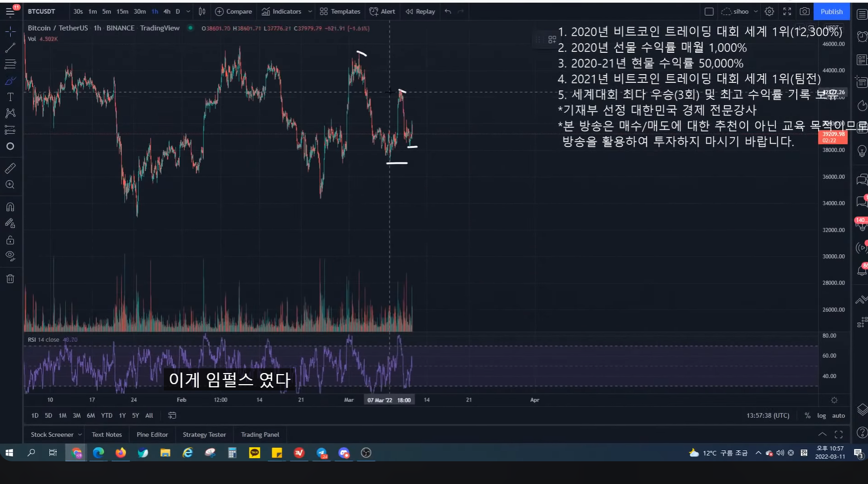This screenshot has width=868, height=484.
Task: Set date range to YTD
Action: (x=107, y=416)
